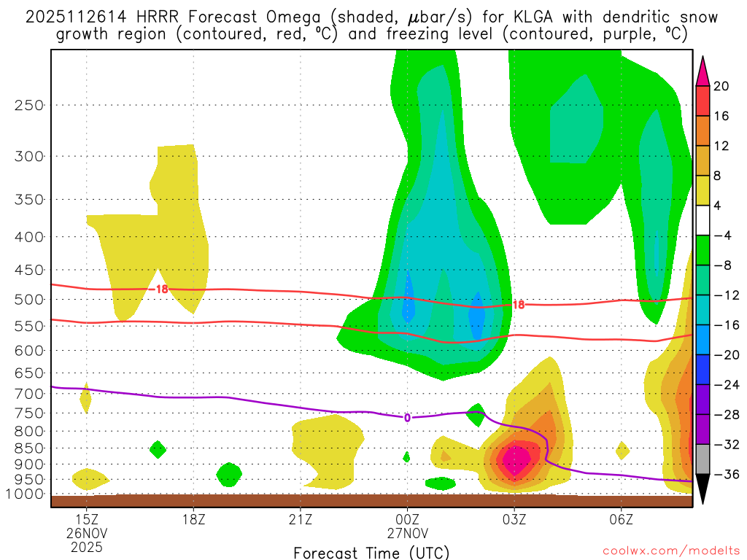Screen dimensions: 747x560
Task: Click the 750 pressure level label
Action: [29, 413]
